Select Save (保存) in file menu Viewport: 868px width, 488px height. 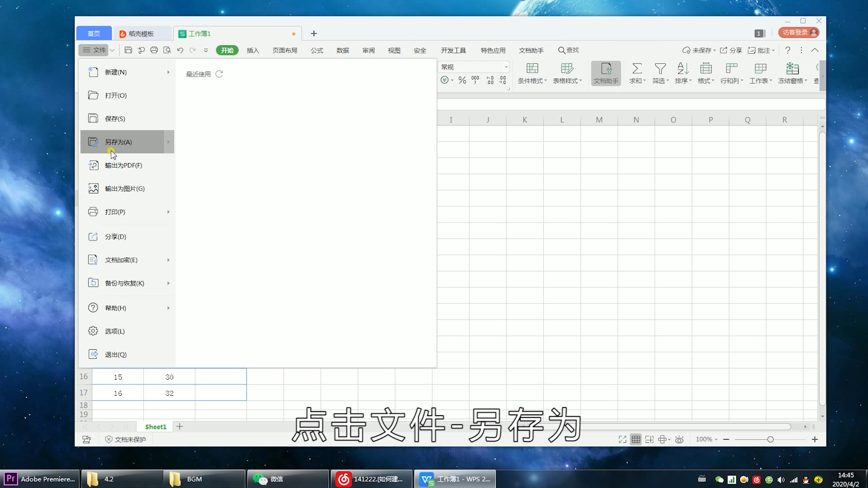tap(127, 119)
